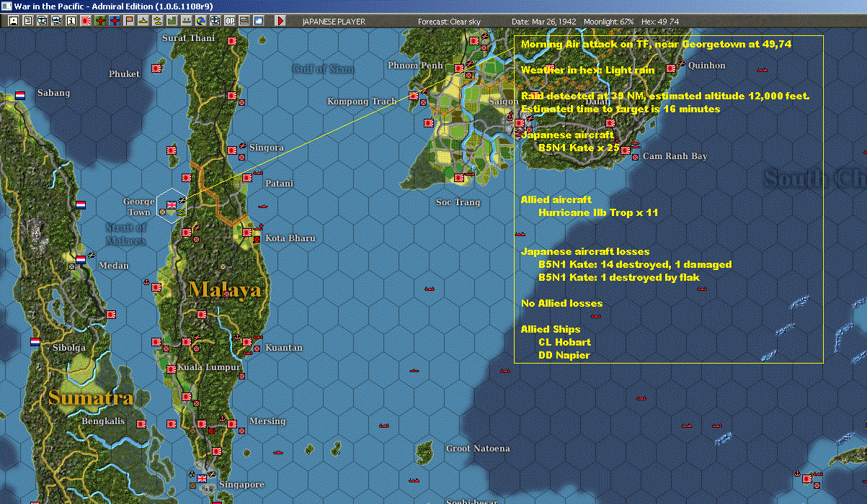
Task: Select the Japanese base at Kota Bharu
Action: coord(247,232)
